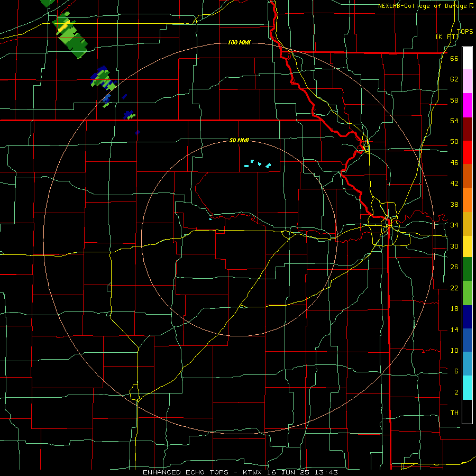Click the "2" legend value

click(456, 392)
